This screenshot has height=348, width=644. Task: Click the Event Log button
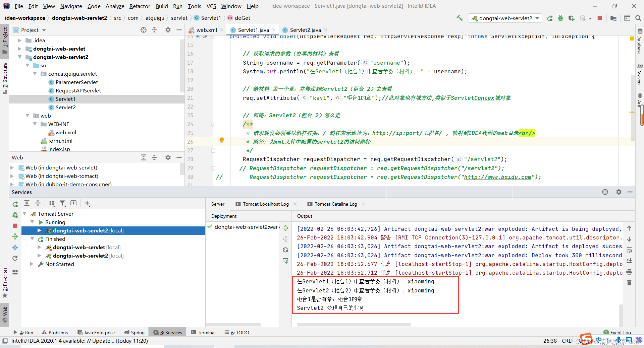(618, 332)
